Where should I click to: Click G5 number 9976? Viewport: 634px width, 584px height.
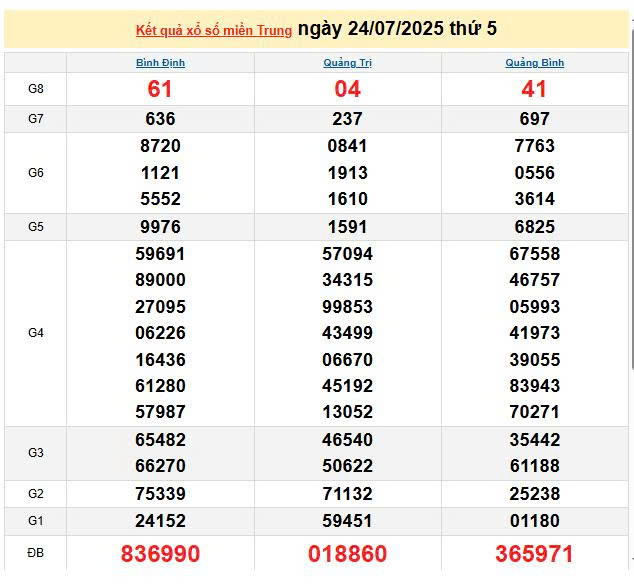(x=161, y=227)
